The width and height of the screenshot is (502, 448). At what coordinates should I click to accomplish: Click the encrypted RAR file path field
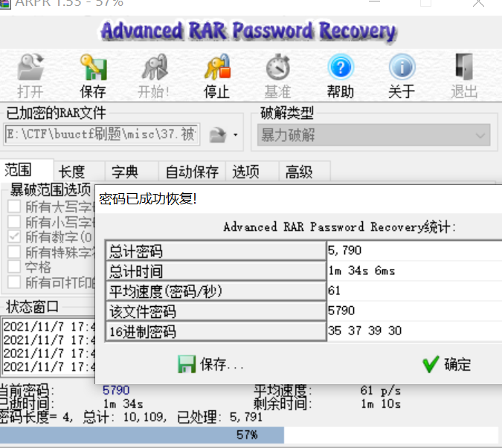102,134
